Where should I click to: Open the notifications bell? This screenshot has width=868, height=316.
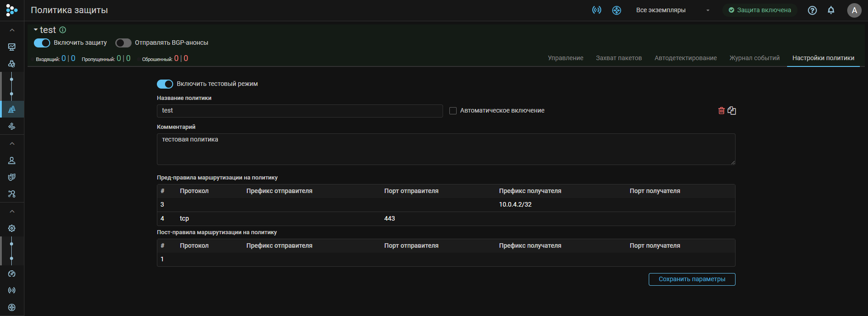[x=831, y=10]
